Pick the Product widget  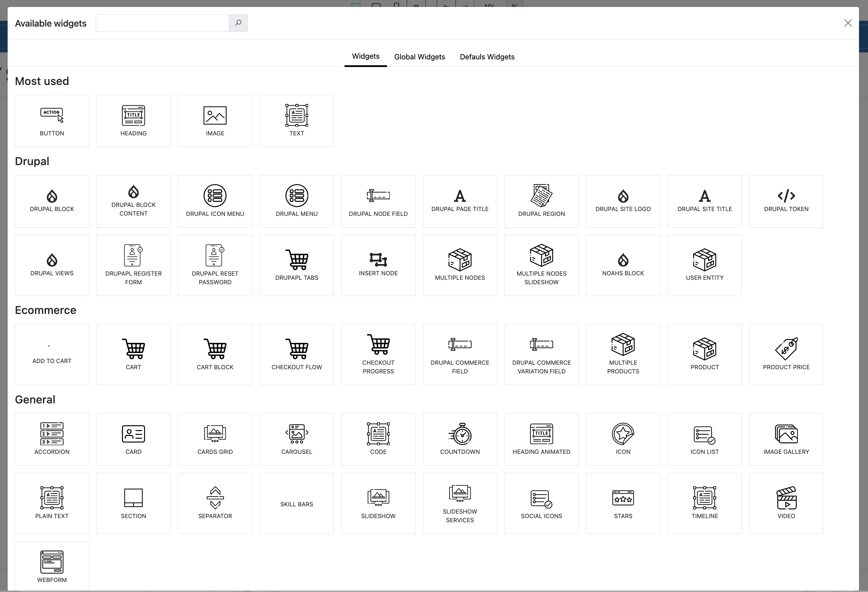(705, 355)
